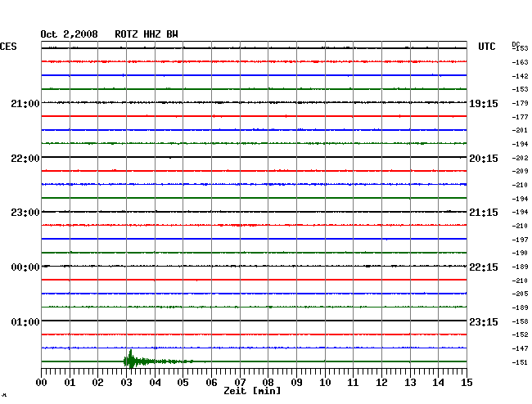Click the "CES" time zone header
The image size is (532, 404).
[8, 47]
